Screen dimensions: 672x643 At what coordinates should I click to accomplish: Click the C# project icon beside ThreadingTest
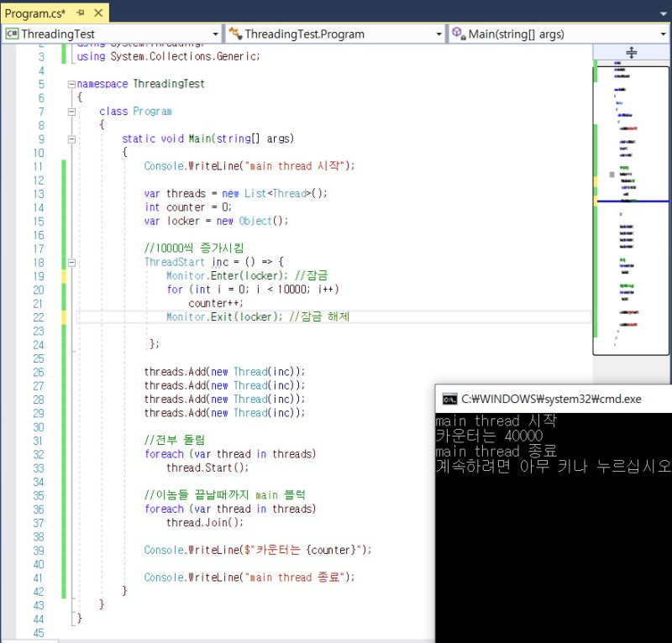pos(12,34)
